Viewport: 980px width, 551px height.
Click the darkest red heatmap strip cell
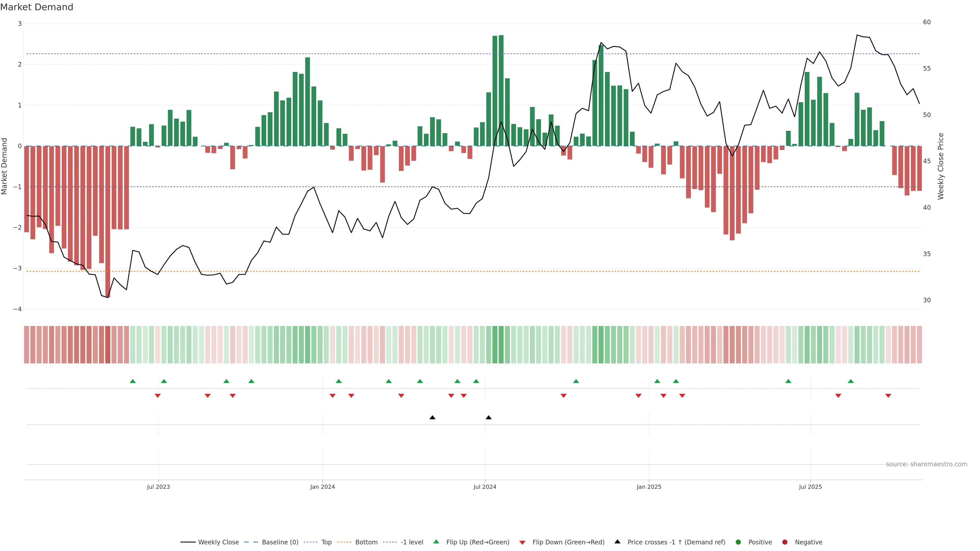[108, 345]
